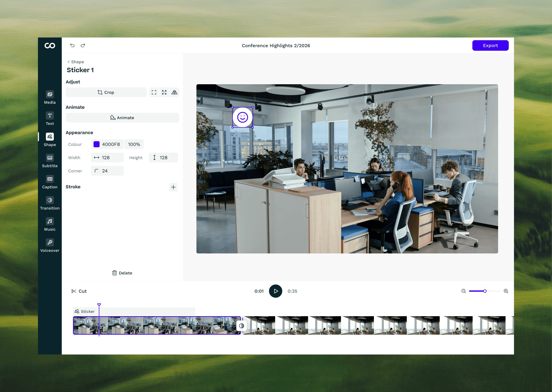Delete Sticker 1
Viewport: 552px width, 392px height.
click(x=122, y=273)
